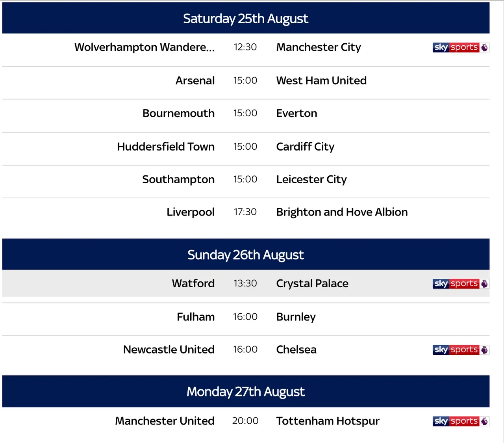Click the Bournemouth v Everton 15:00 kickoff time
The image size is (504, 443).
245,113
